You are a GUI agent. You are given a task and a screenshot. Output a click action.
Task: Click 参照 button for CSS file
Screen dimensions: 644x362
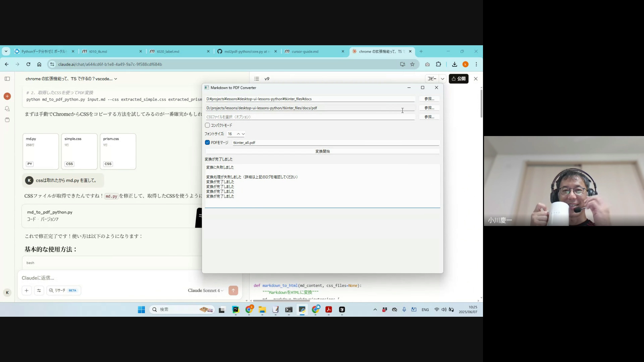[x=429, y=117]
